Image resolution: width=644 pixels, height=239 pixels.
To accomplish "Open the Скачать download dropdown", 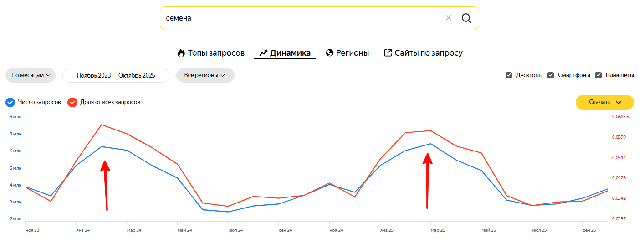I will 604,102.
